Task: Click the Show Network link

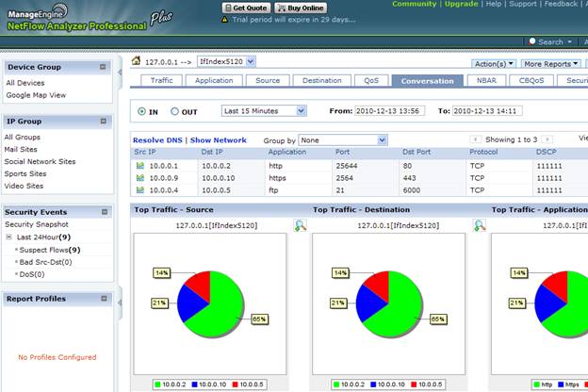Action: [x=219, y=139]
